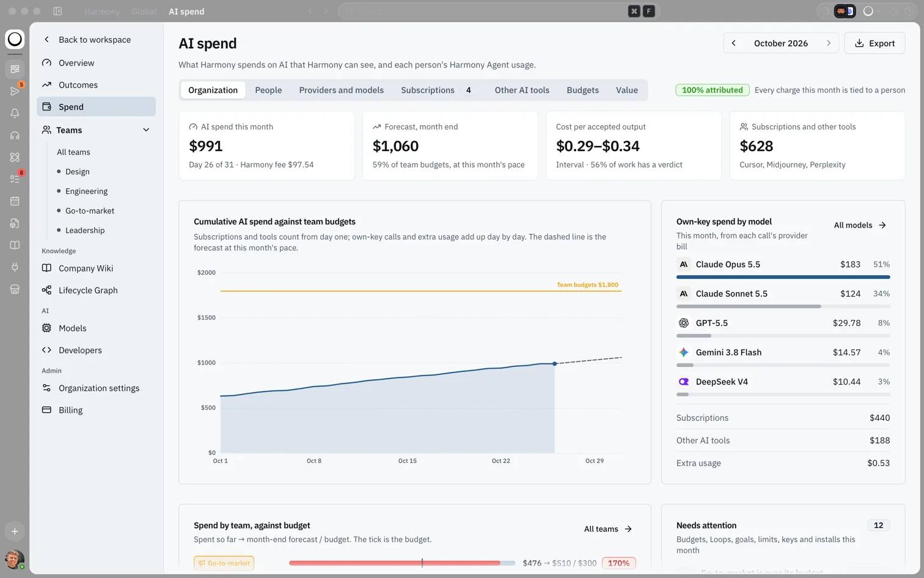Viewport: 924px width, 578px height.
Task: Click the Claude Opus 5.5 spend bar
Action: (783, 277)
